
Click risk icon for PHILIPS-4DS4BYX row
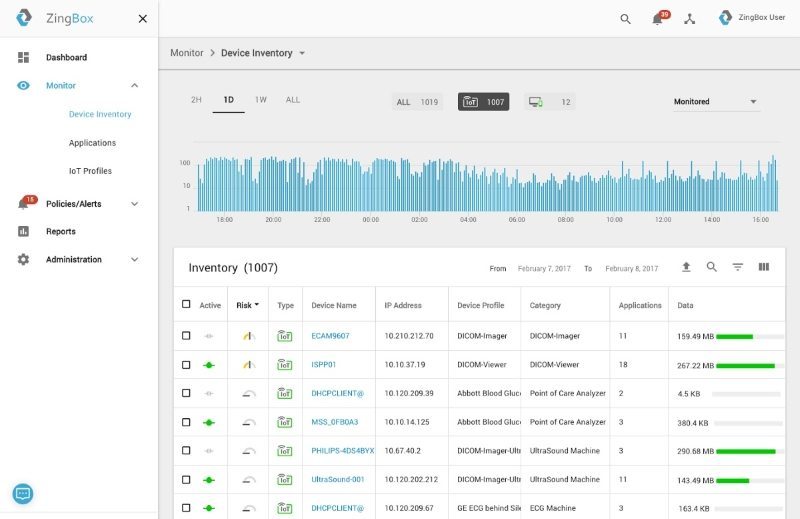point(248,451)
